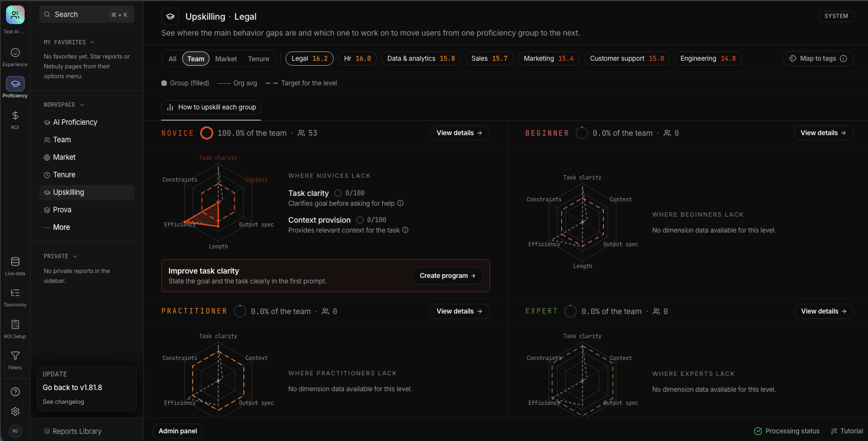Click View details for Novice

click(x=459, y=133)
